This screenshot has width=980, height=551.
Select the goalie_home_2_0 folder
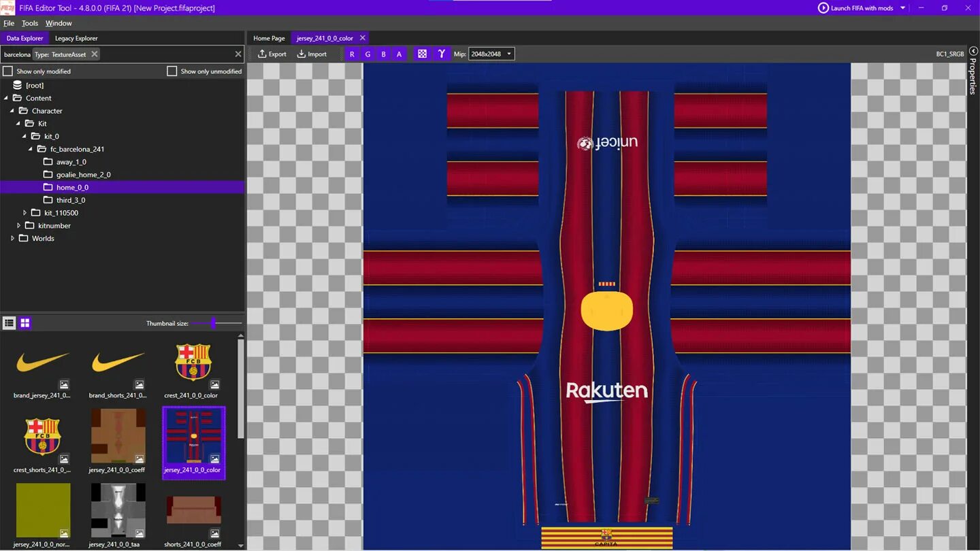pyautogui.click(x=83, y=175)
